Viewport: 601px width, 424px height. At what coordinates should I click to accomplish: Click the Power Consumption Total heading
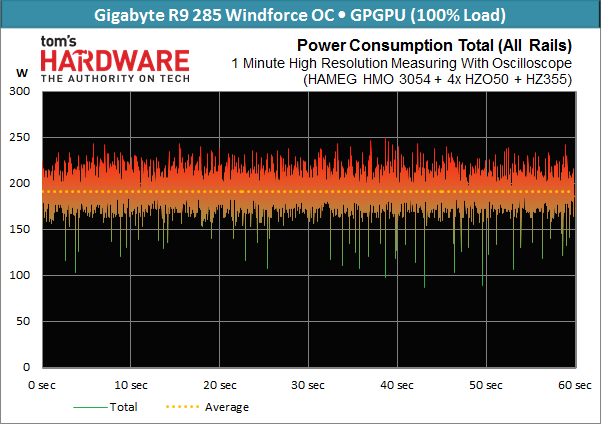[x=434, y=46]
